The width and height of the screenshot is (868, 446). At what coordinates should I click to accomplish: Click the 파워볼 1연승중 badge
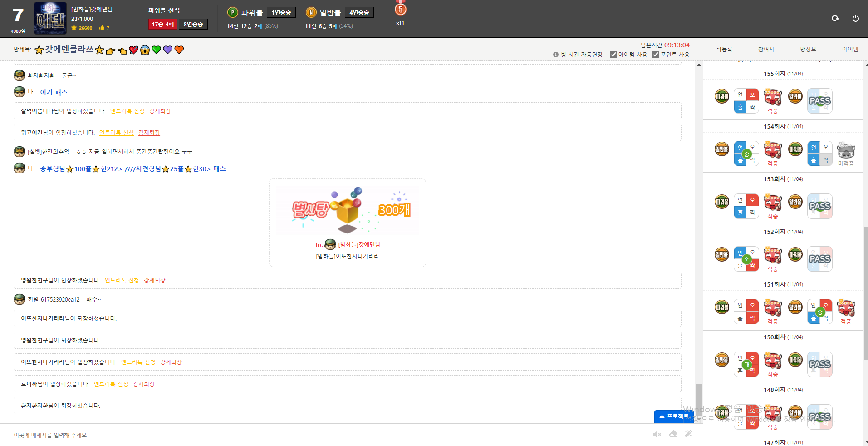click(x=281, y=12)
